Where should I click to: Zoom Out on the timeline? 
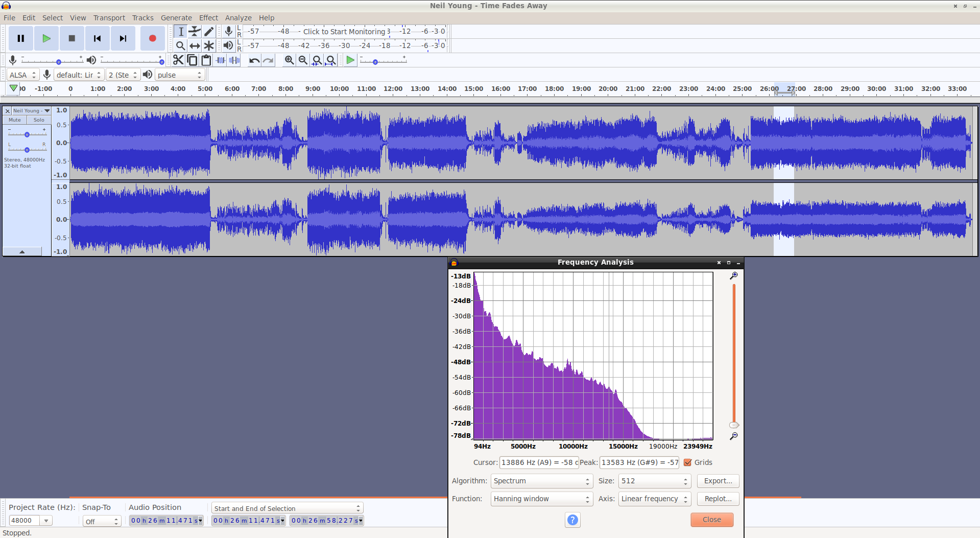[303, 60]
